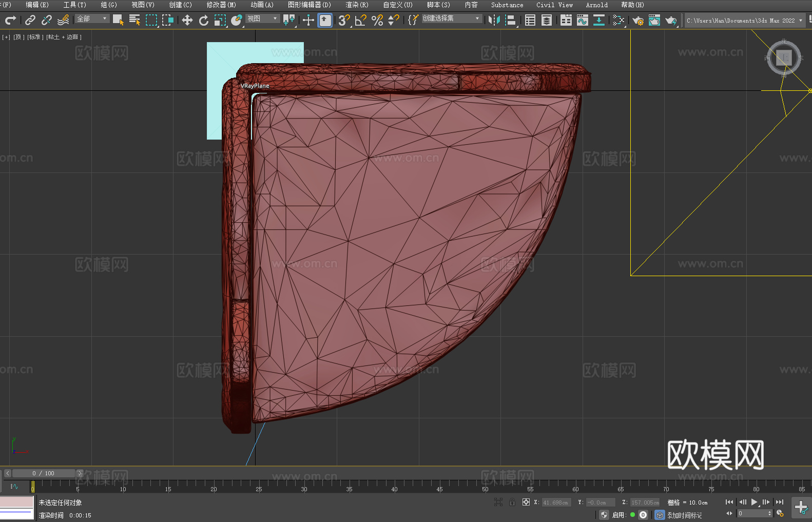Click viewport 标准 shading label
Viewport: 812px width, 522px height.
[x=35, y=37]
